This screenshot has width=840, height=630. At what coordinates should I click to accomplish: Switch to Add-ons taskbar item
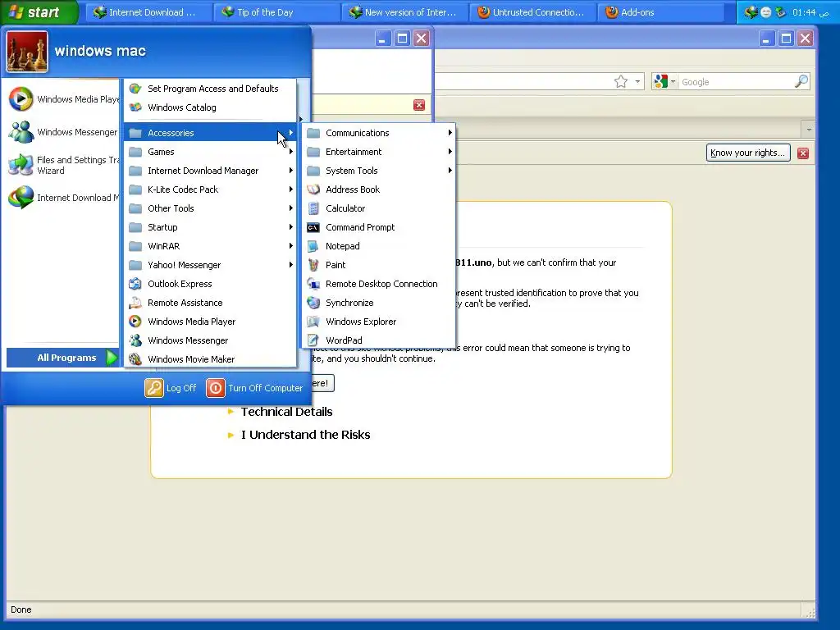coord(662,12)
